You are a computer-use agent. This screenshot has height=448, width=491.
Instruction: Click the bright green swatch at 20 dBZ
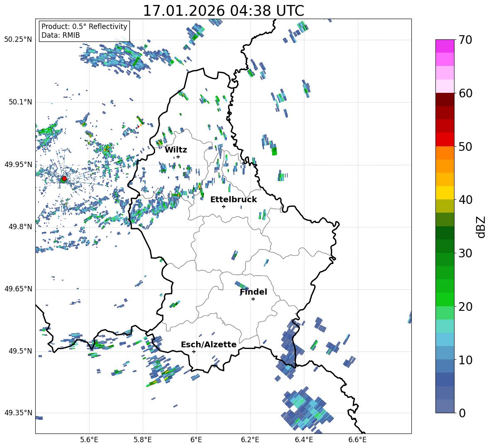point(445,299)
